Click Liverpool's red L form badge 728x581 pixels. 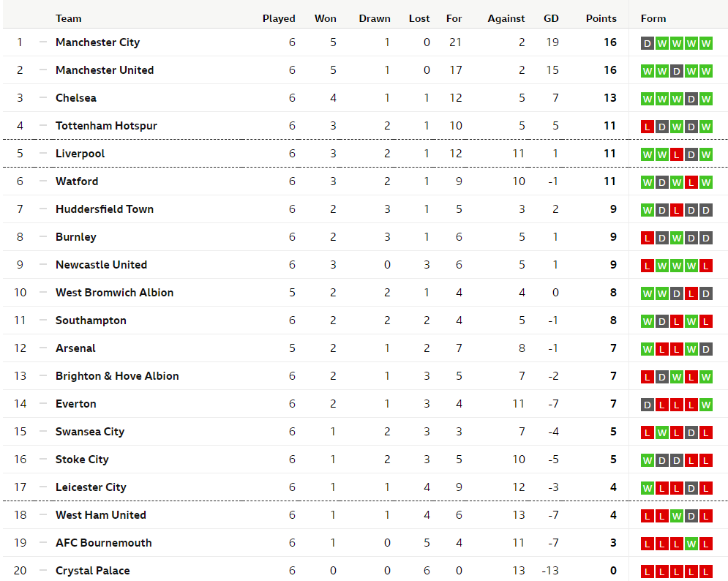tap(677, 154)
